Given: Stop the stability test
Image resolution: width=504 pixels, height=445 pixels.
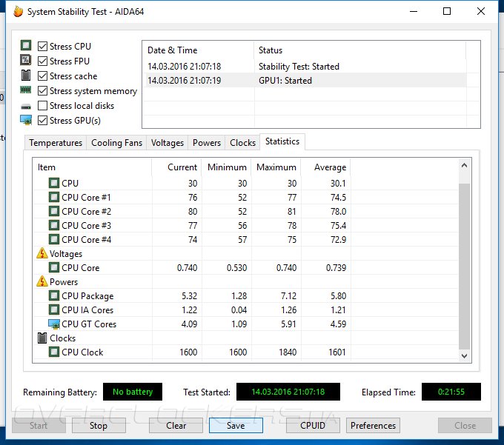Looking at the screenshot, I should (x=99, y=426).
